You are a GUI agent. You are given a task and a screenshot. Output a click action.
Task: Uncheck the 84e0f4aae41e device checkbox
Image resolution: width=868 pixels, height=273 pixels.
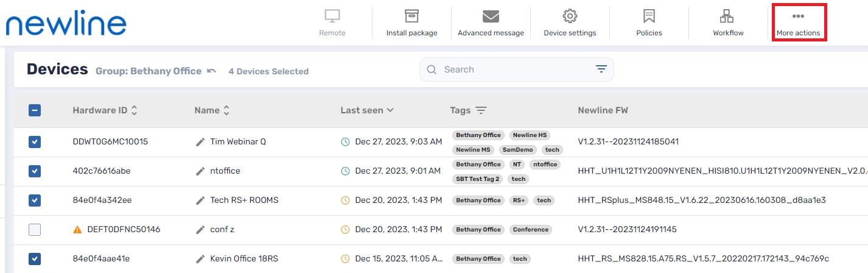click(35, 259)
